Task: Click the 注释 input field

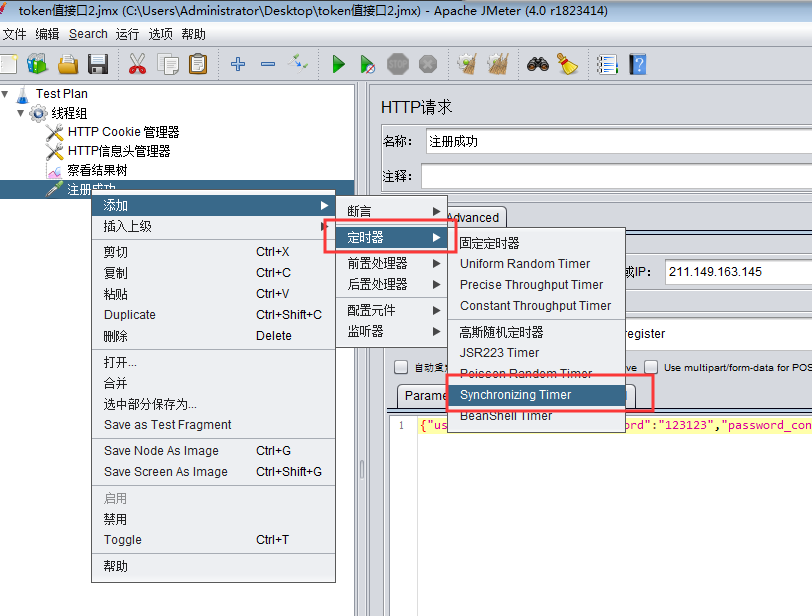Action: coord(616,176)
